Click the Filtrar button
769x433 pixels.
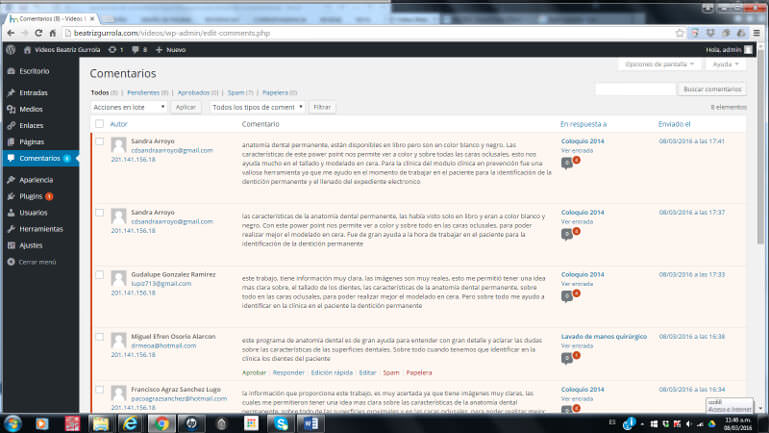(322, 107)
